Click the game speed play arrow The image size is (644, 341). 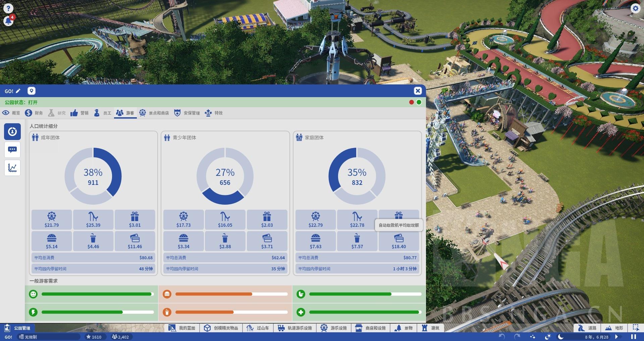(616, 337)
